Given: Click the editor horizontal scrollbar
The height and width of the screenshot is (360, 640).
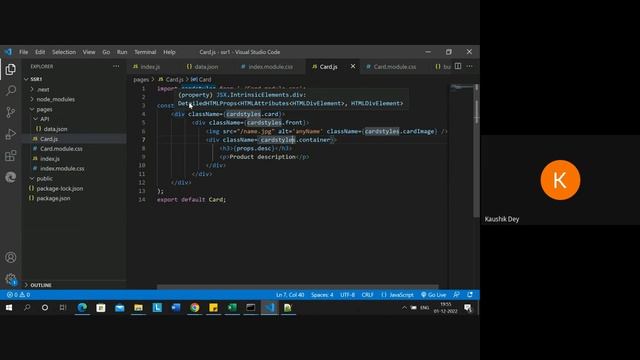Looking at the screenshot, I should [297, 287].
